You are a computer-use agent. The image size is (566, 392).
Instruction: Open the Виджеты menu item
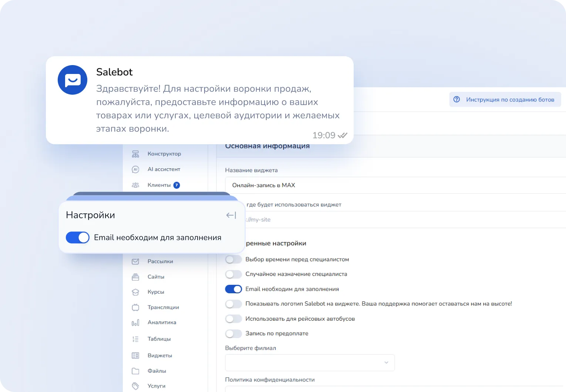coord(159,355)
